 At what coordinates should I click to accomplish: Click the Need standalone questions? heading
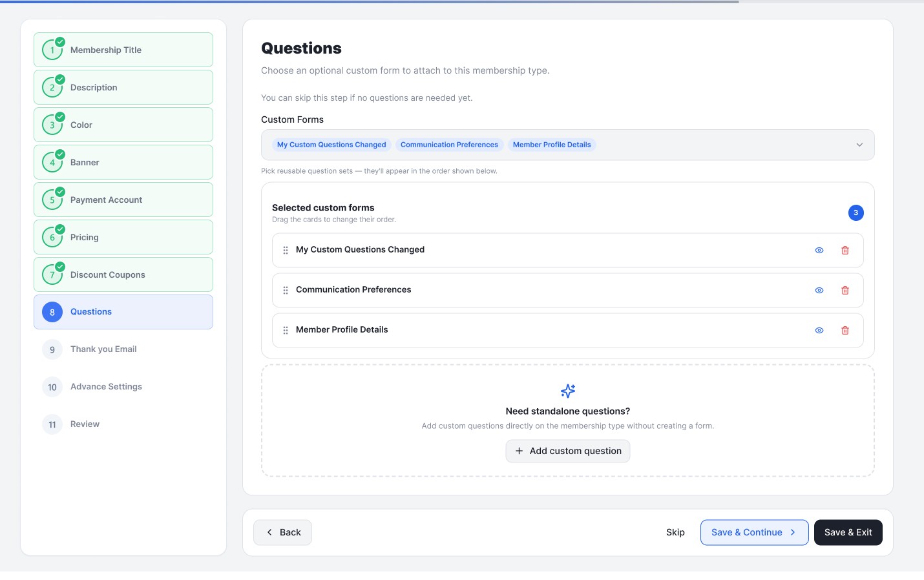click(568, 411)
